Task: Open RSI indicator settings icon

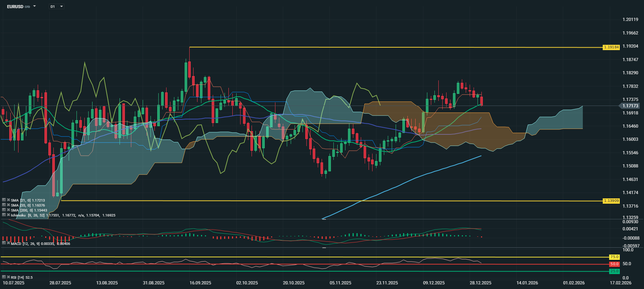Action: coord(4,277)
